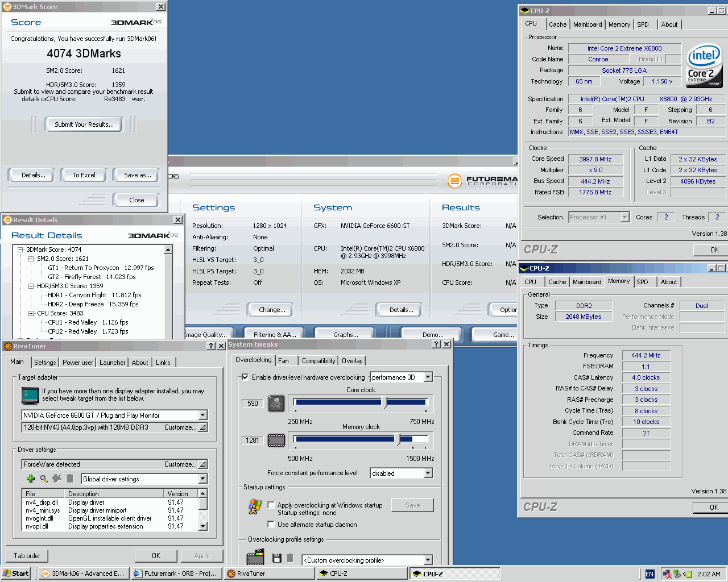Click the green plus add icon in RivaTuner driver settings
Screen dimensions: 728x582
click(x=31, y=479)
